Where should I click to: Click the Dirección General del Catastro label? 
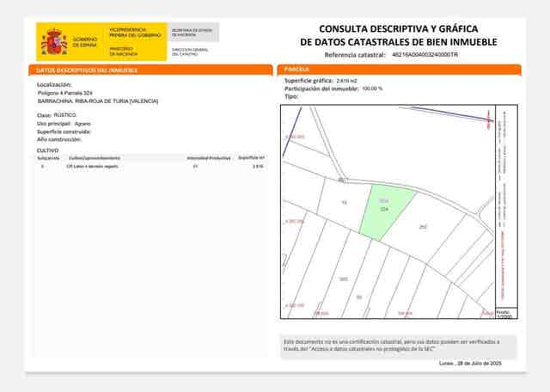(190, 52)
